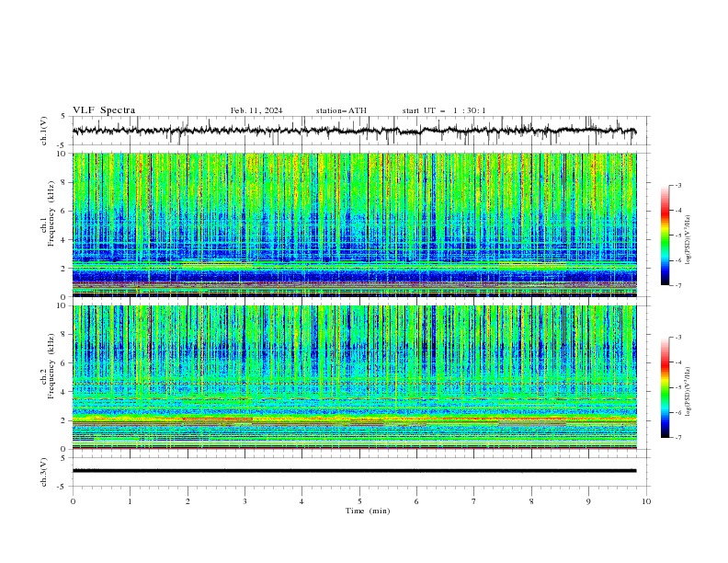The height and width of the screenshot is (563, 728).
Task: Click the 'ch.1(V)' waveform axis label
Action: click(44, 131)
